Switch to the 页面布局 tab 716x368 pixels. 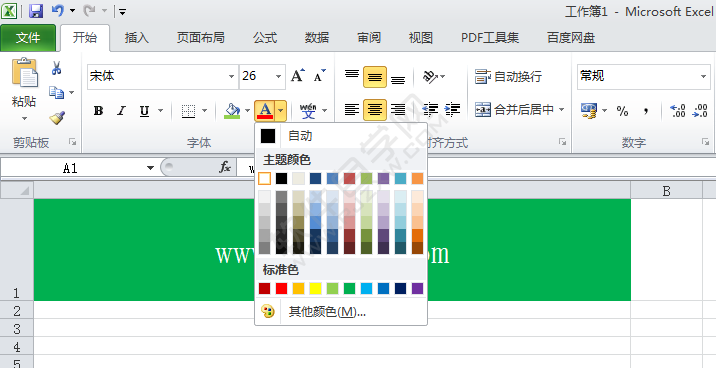pos(200,37)
